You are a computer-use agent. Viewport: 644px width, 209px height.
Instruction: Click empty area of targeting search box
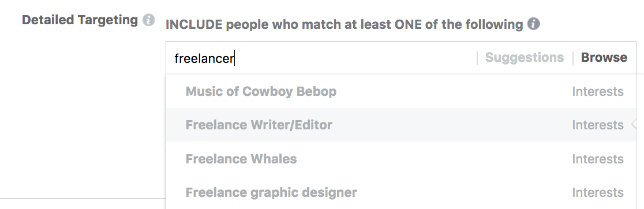click(x=353, y=58)
